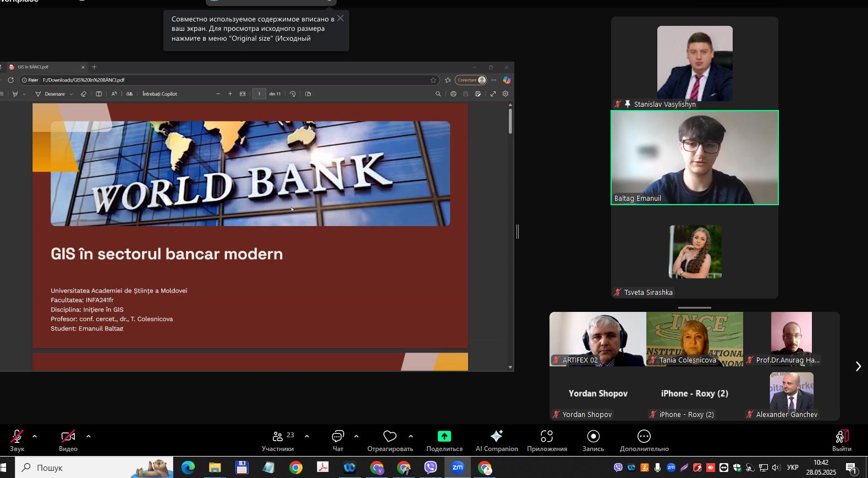Screen dimensions: 868x478
Task: Select Alexander Ganchev's video tile
Action: [x=791, y=393]
